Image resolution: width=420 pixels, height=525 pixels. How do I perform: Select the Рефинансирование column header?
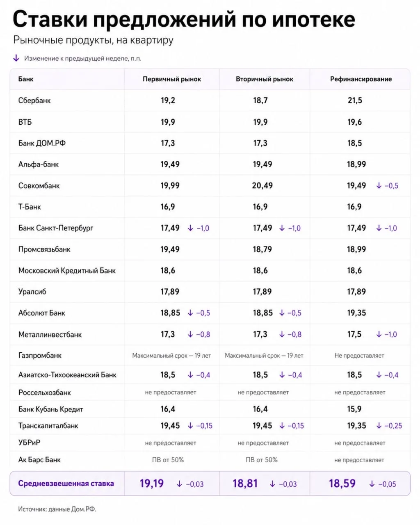tap(361, 79)
